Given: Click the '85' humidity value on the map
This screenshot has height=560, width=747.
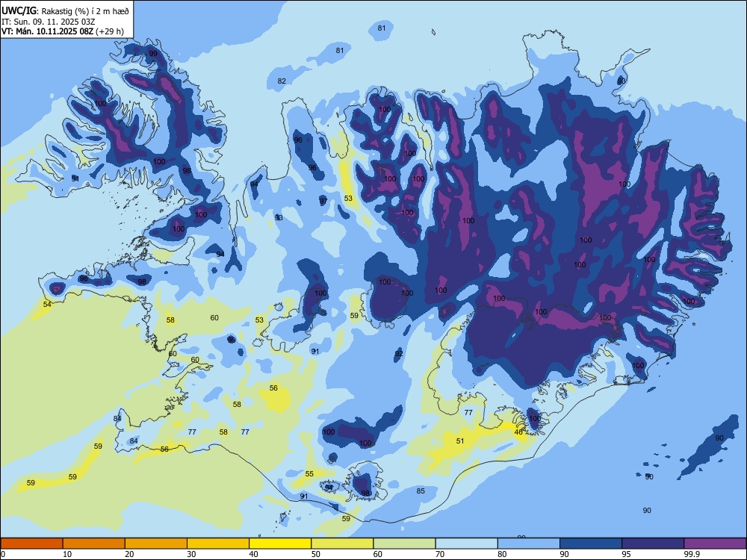Looking at the screenshot, I should 420,491.
